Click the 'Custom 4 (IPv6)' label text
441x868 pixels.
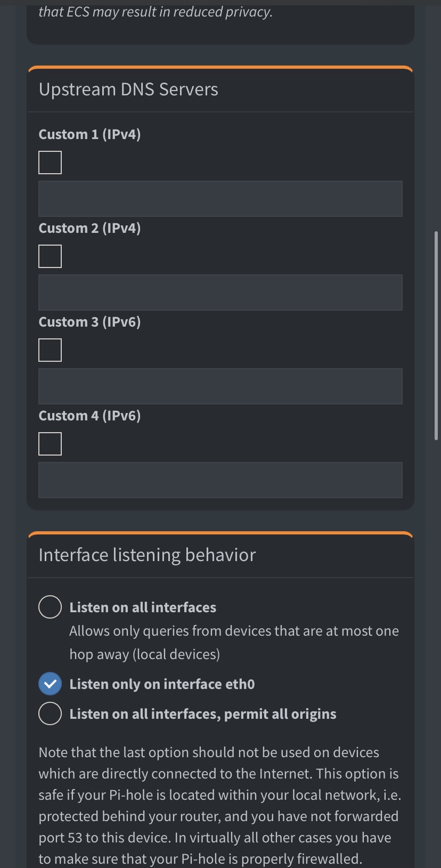pyautogui.click(x=89, y=416)
